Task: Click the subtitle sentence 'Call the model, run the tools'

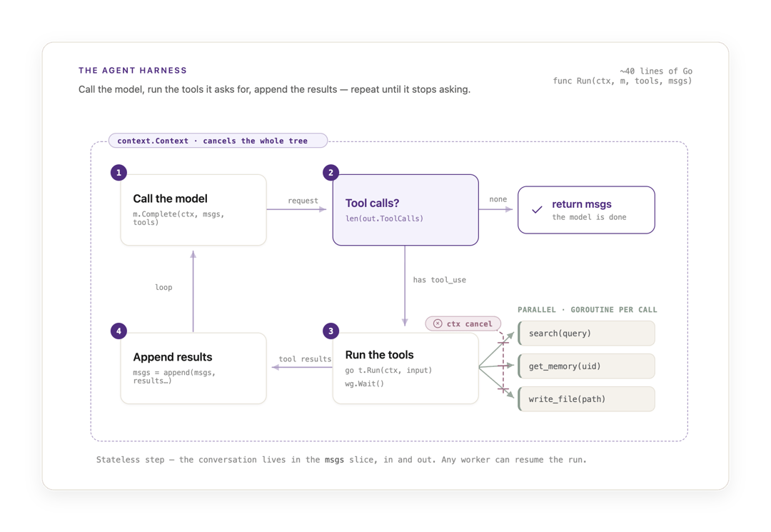Action: click(274, 89)
